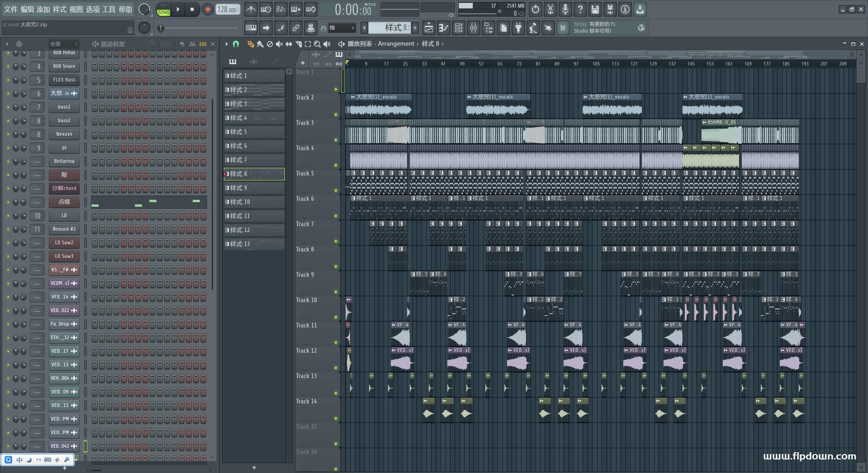Open the mixer window icon

tap(473, 28)
